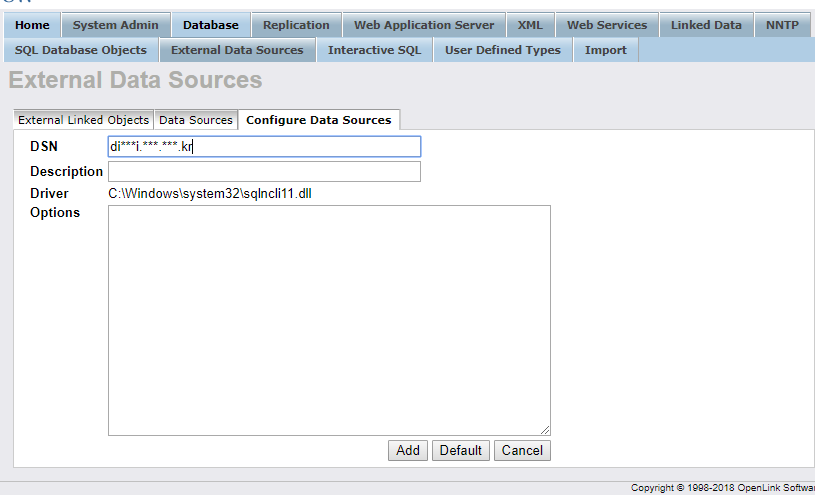This screenshot has height=495, width=815.
Task: Open SQL Database Objects subtab
Action: [x=81, y=50]
